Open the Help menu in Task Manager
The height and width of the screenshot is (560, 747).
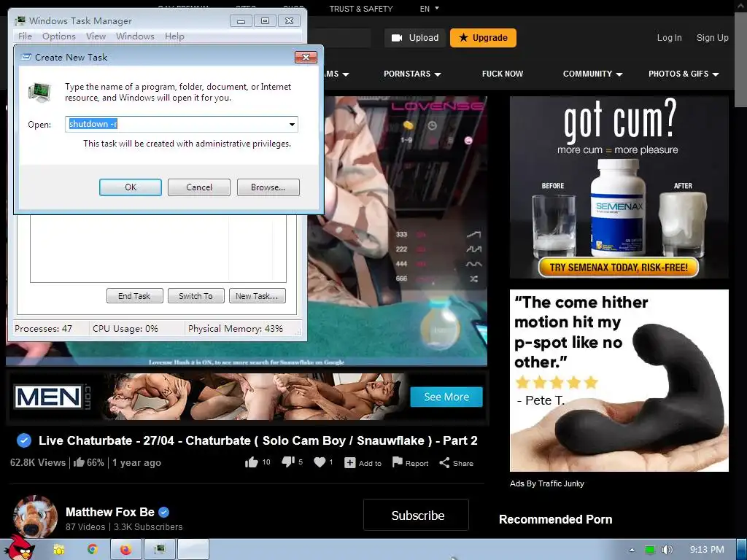coord(174,36)
